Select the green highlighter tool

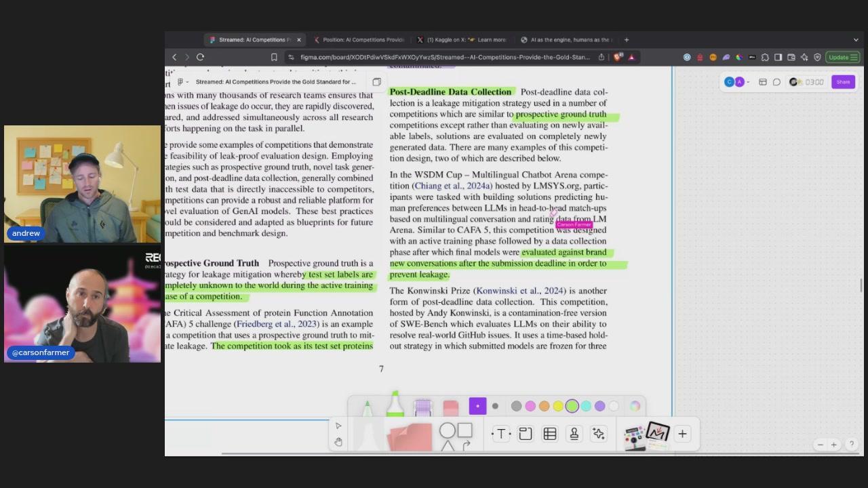(395, 405)
